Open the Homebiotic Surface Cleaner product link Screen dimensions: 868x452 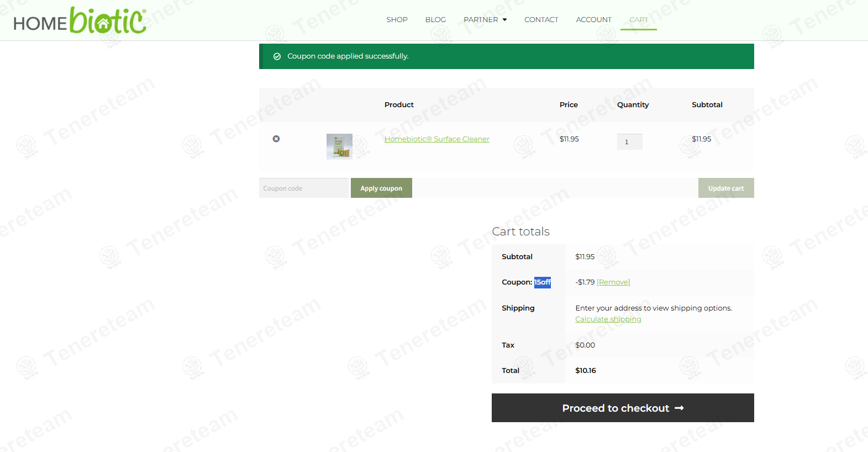click(437, 139)
